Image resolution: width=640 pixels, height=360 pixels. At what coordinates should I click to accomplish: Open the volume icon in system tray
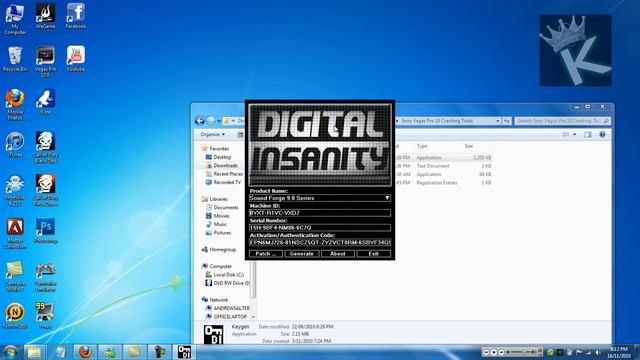(598, 352)
